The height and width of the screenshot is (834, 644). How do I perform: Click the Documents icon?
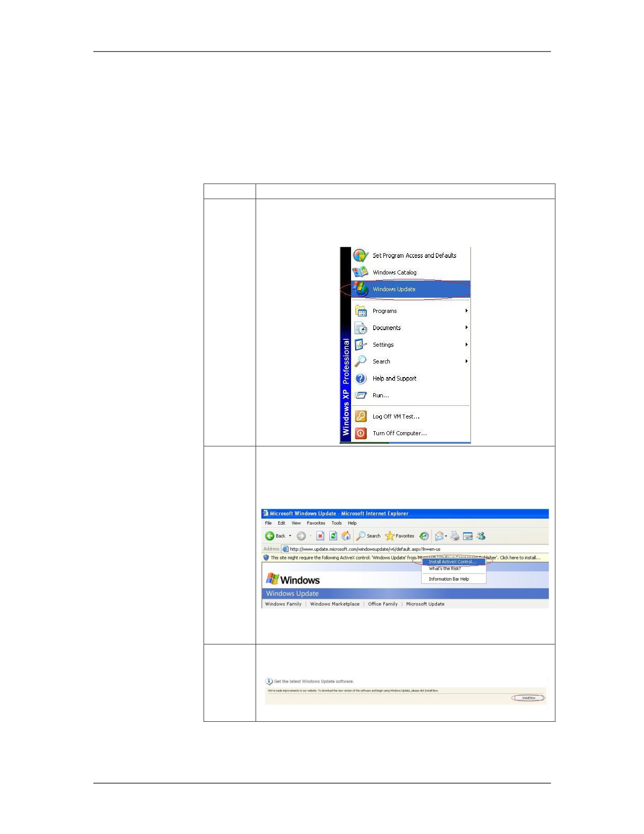(361, 328)
